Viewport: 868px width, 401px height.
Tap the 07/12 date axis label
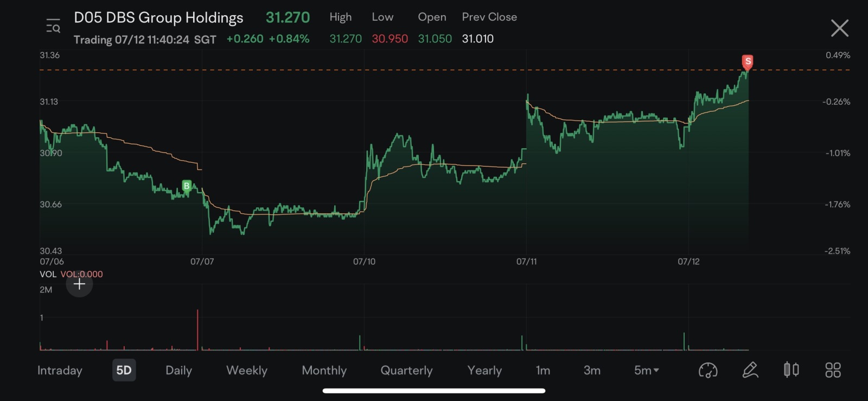point(688,262)
